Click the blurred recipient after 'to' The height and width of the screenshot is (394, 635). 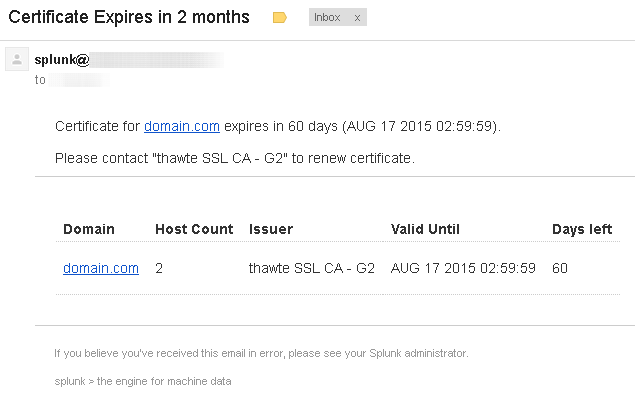coord(79,80)
